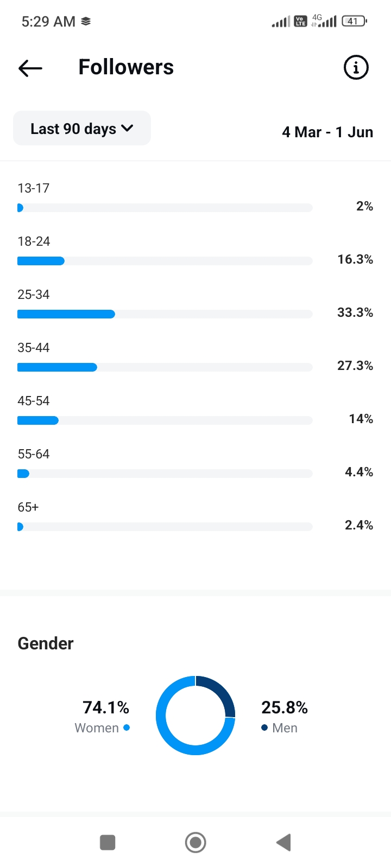This screenshot has width=391, height=868.
Task: Tap the dark blue Men legend dot
Action: tap(264, 727)
